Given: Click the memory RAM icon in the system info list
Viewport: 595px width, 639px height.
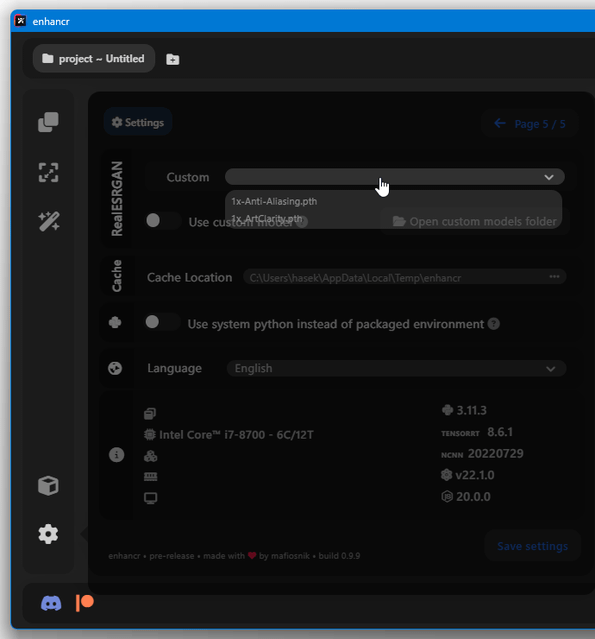Looking at the screenshot, I should (x=150, y=477).
